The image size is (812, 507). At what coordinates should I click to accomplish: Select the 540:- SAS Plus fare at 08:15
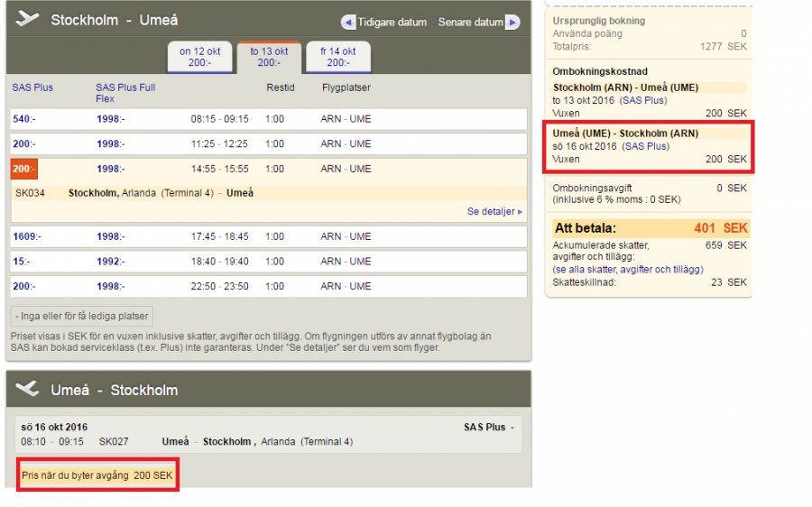click(x=22, y=119)
